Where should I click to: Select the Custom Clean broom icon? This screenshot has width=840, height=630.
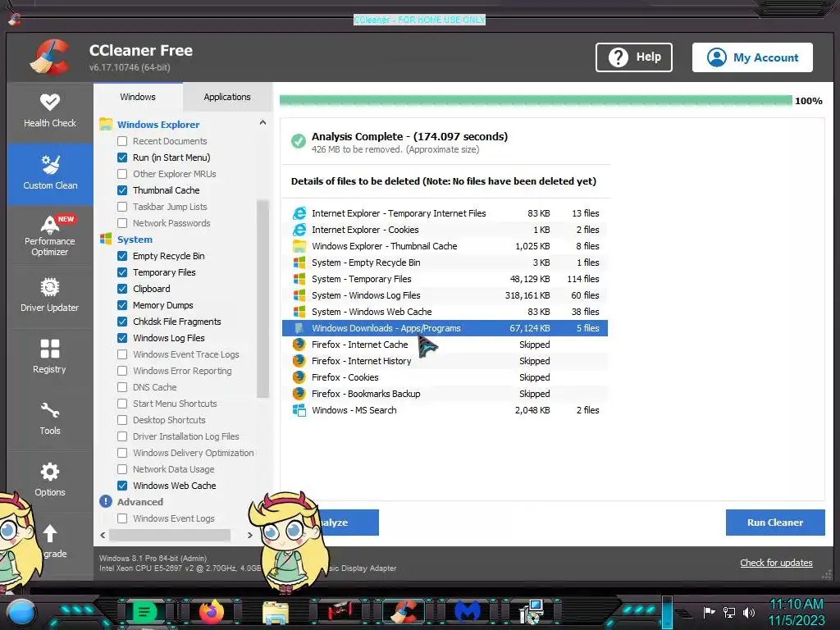tap(50, 164)
